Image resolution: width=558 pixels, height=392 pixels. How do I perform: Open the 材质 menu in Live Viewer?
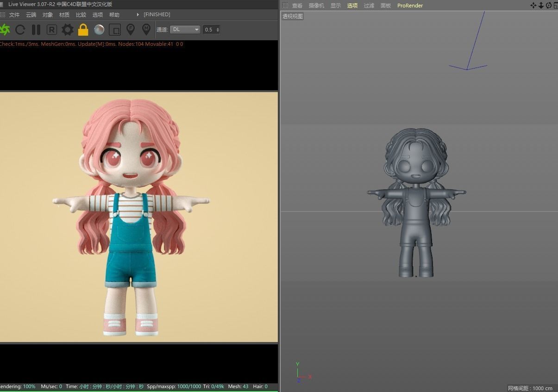[64, 15]
